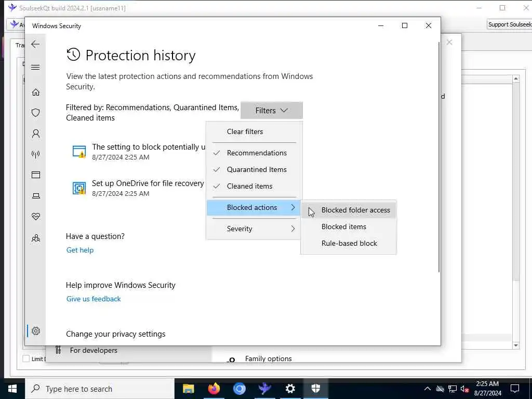Screen dimensions: 532x399
Task: Click the taskbar search box
Action: pos(100,389)
